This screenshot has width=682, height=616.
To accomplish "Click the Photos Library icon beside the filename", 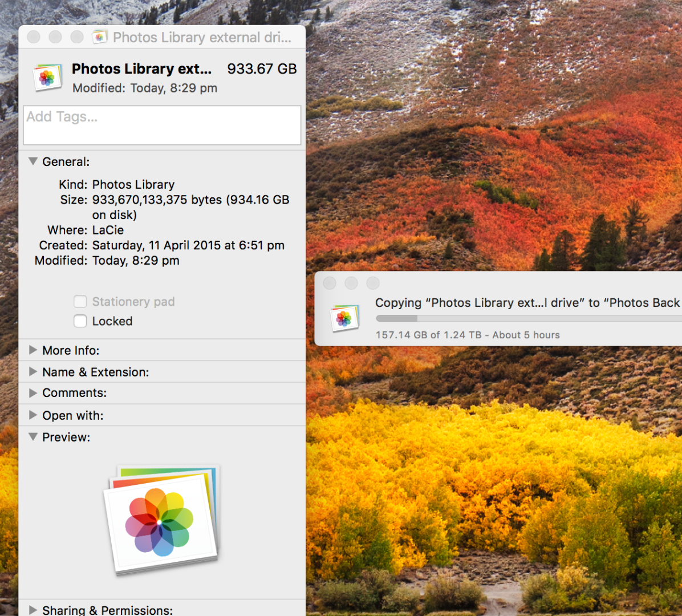I will (x=47, y=78).
